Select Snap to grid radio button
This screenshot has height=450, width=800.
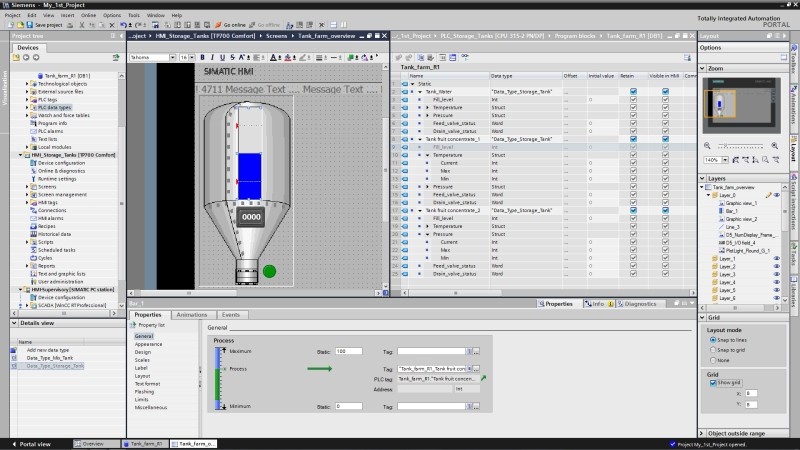point(713,350)
